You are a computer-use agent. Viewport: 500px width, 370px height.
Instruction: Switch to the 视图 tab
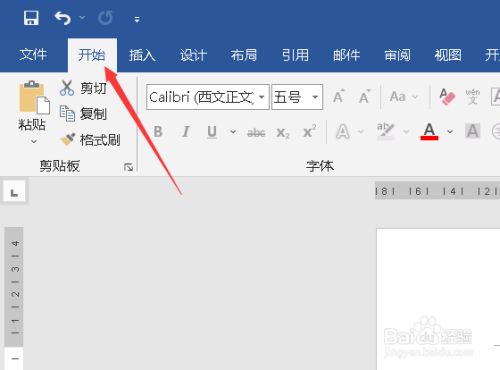click(448, 55)
